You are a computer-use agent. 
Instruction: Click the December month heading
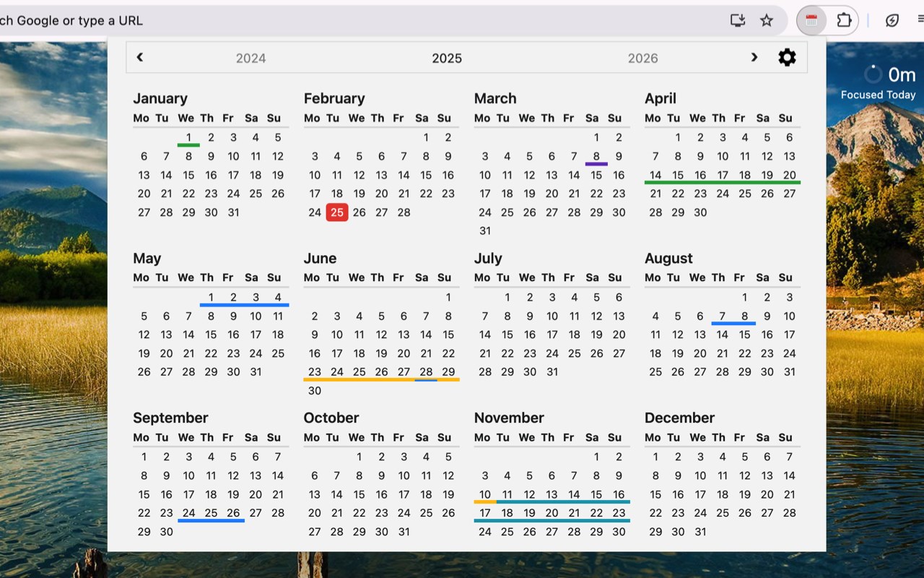pyautogui.click(x=679, y=418)
